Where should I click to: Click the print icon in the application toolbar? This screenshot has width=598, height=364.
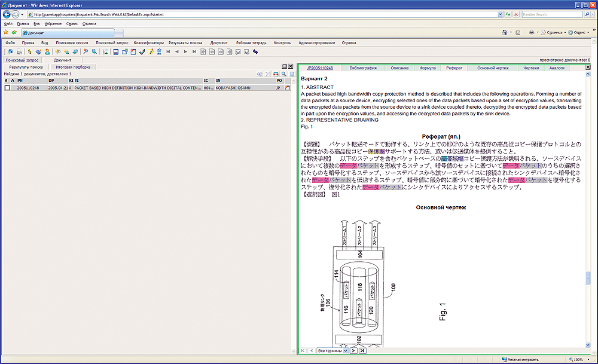(20, 52)
